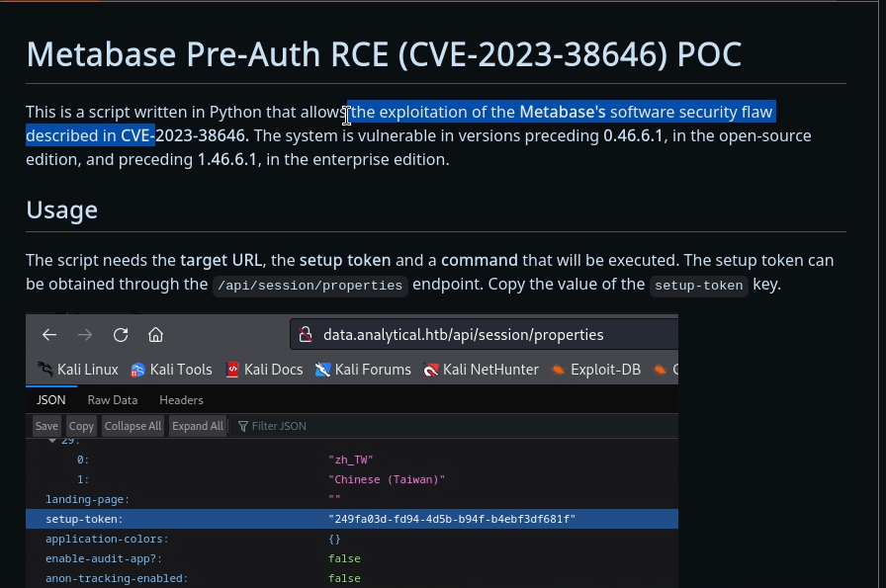Click the bold version number 1.46.6.1

226,159
